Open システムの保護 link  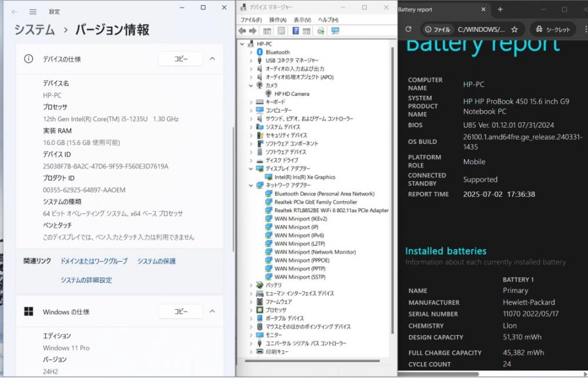tap(156, 261)
